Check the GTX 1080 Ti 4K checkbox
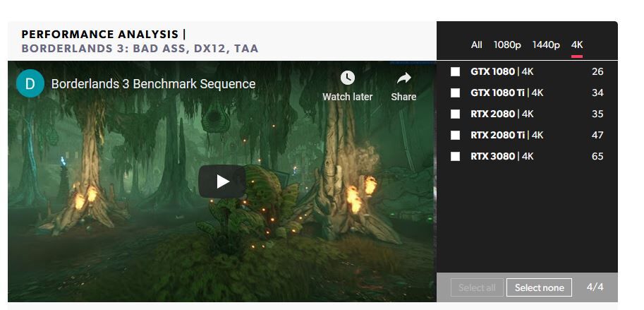 (x=455, y=93)
